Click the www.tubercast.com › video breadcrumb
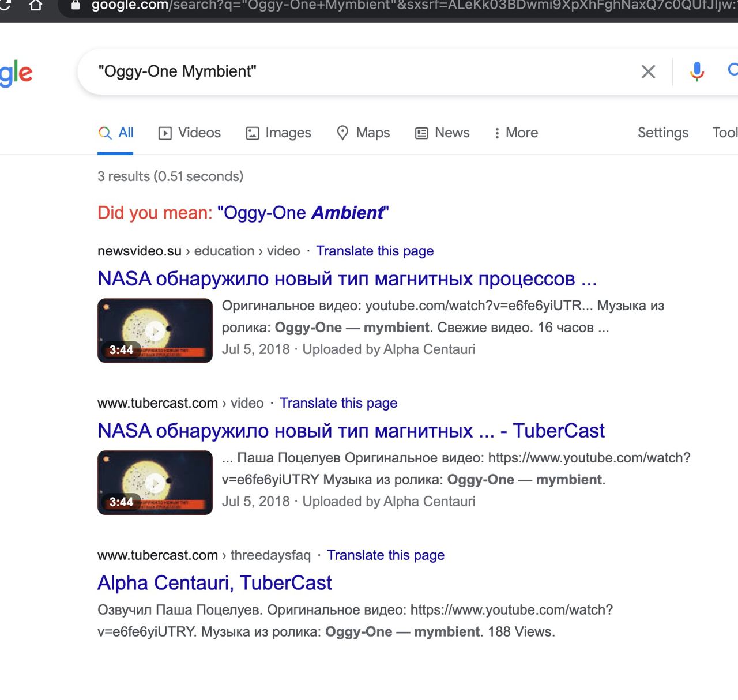This screenshot has width=738, height=700. 180,403
